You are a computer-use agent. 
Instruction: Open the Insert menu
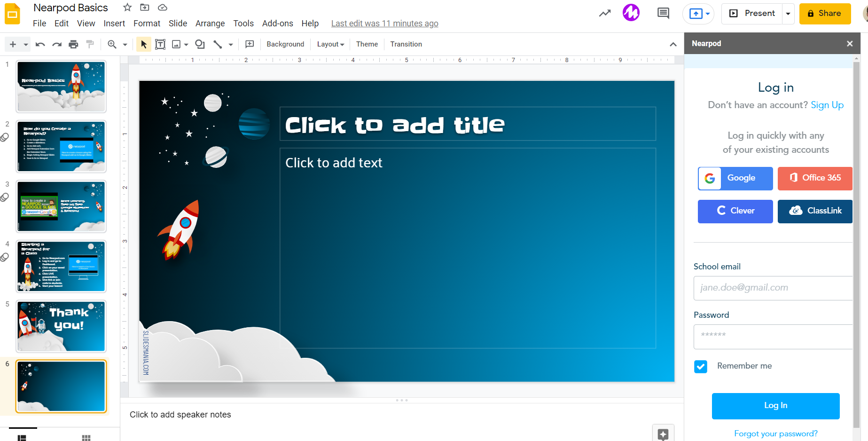[x=114, y=24]
